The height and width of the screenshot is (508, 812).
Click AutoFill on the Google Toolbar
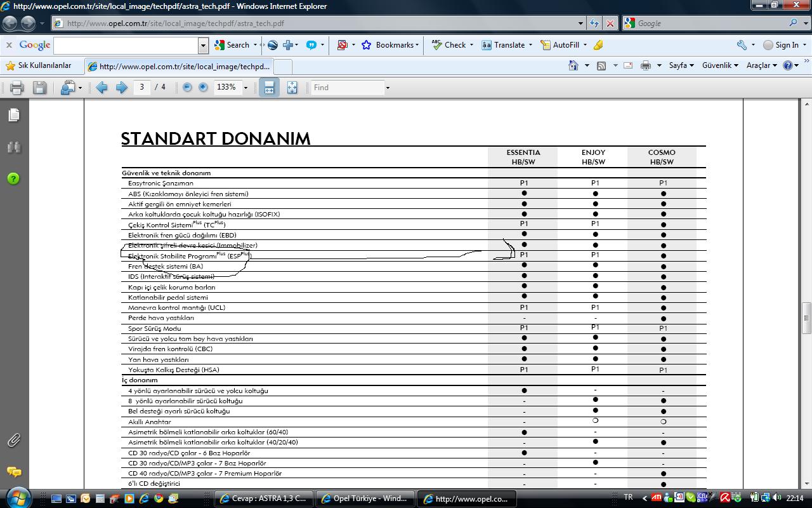(560, 45)
